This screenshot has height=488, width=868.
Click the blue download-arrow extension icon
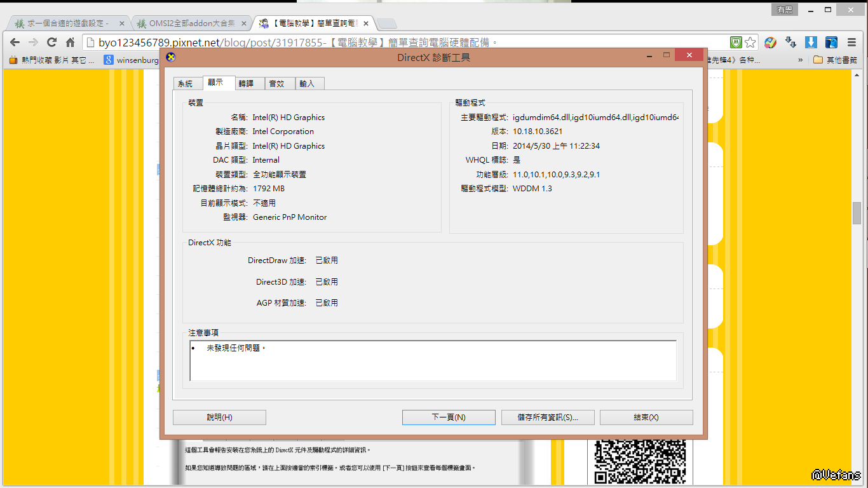811,43
